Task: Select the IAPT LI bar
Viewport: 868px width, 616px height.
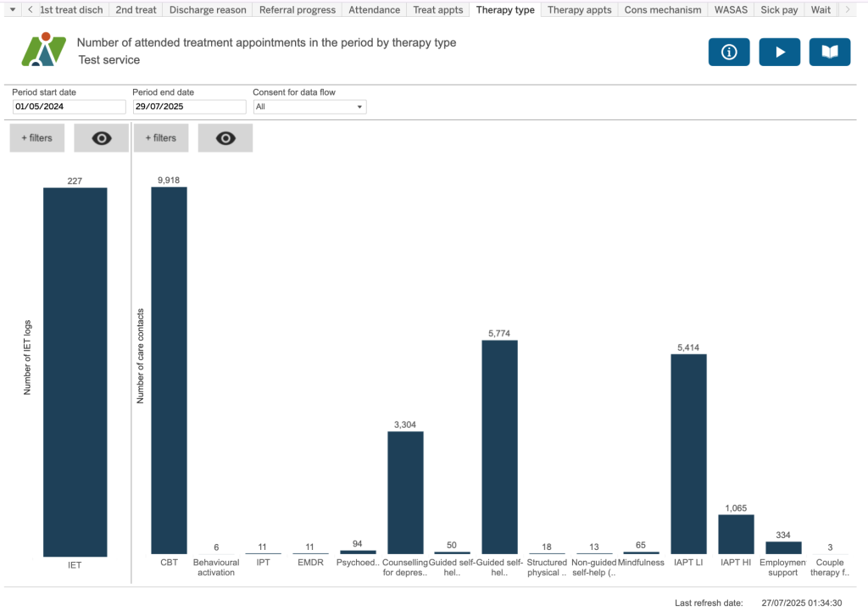Action: point(688,453)
